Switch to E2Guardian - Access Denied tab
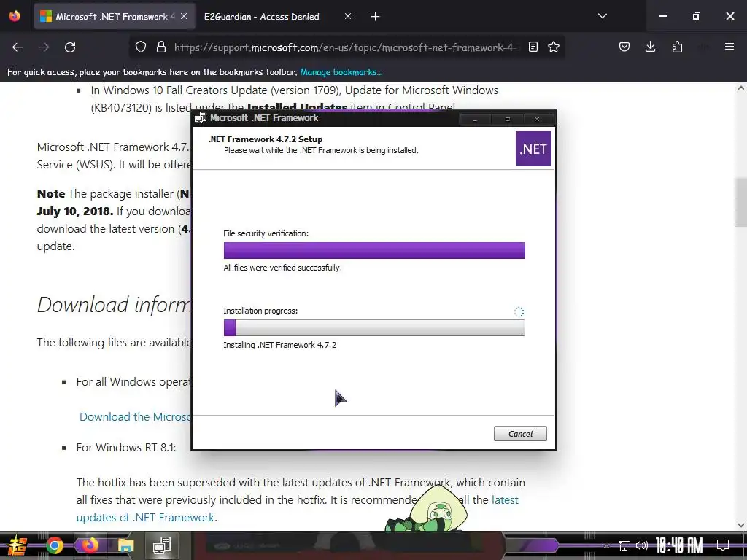The height and width of the screenshot is (560, 747). coord(262,17)
